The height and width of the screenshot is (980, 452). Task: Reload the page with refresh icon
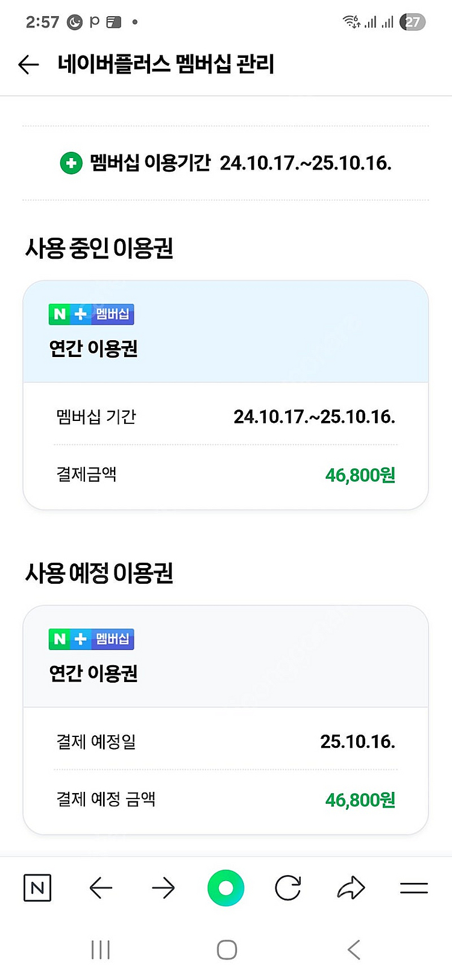click(288, 888)
